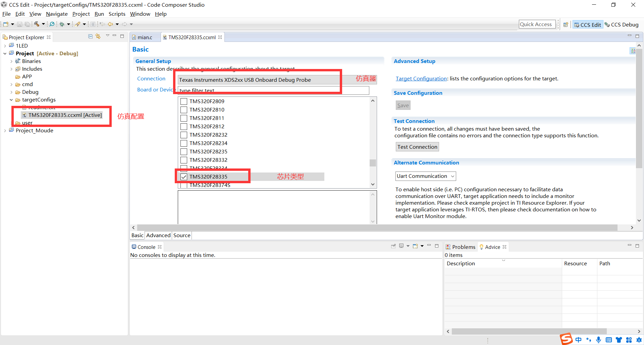Open the Uart Communication dropdown
The width and height of the screenshot is (644, 345).
click(x=426, y=176)
